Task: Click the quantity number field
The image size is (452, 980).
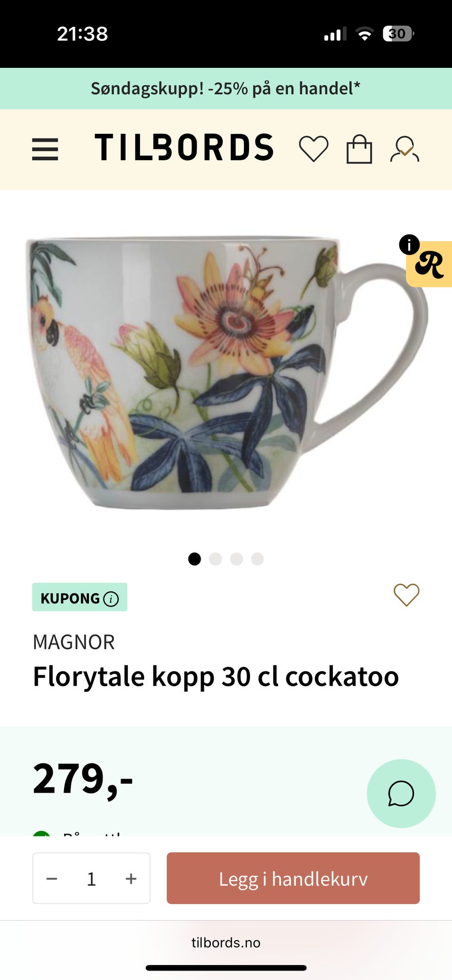Action: (x=91, y=878)
